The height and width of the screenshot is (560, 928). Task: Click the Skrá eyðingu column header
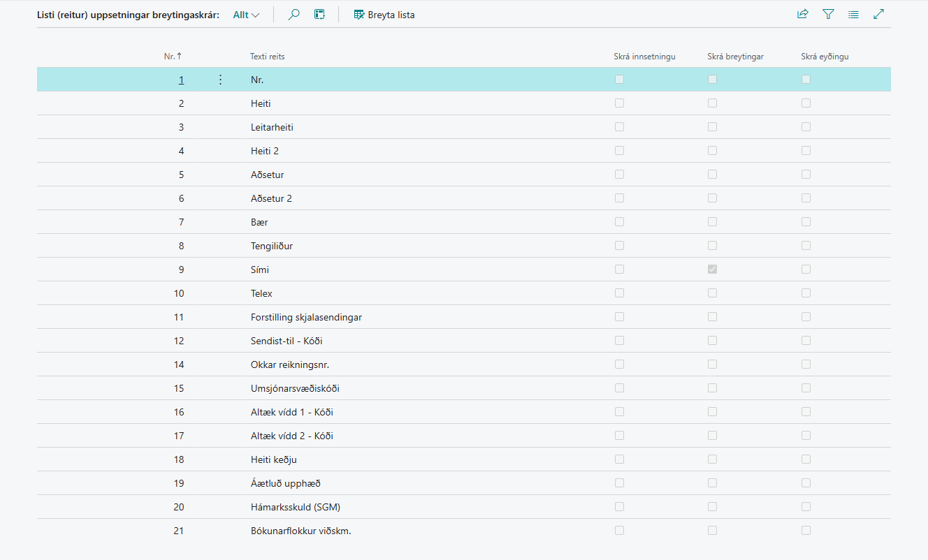coord(825,57)
